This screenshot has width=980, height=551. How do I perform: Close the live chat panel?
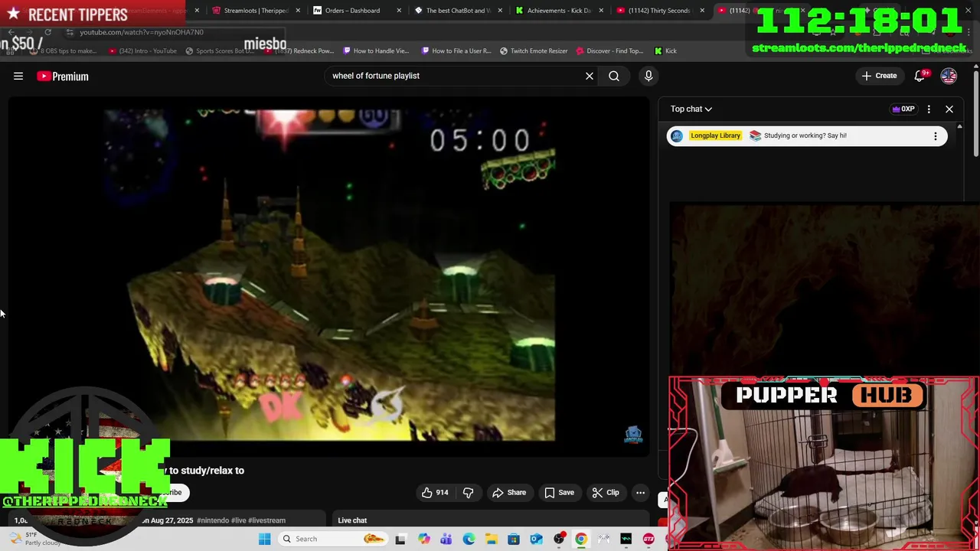tap(949, 109)
